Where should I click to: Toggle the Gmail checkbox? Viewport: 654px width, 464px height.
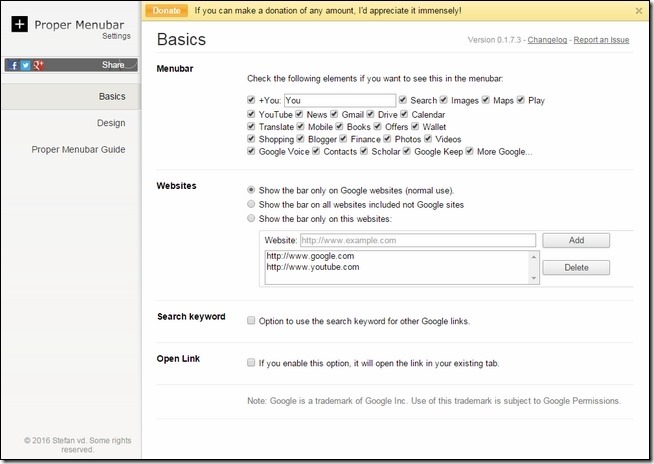click(335, 115)
